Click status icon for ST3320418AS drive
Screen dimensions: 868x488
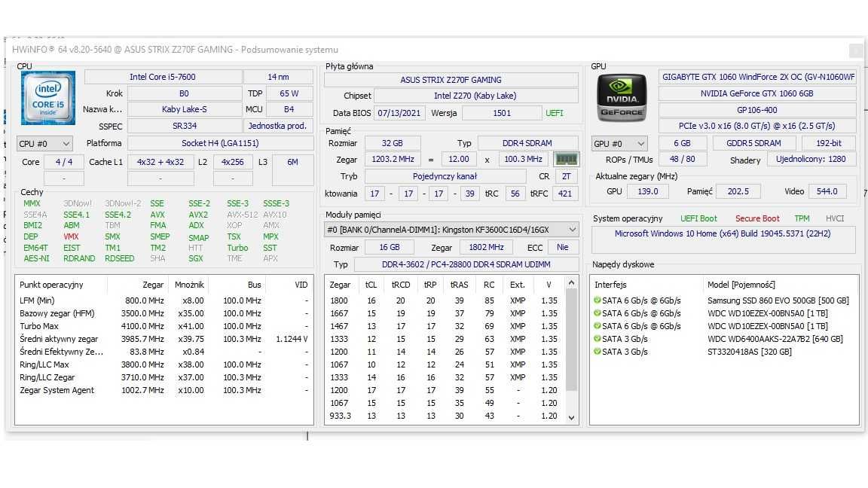tap(598, 352)
